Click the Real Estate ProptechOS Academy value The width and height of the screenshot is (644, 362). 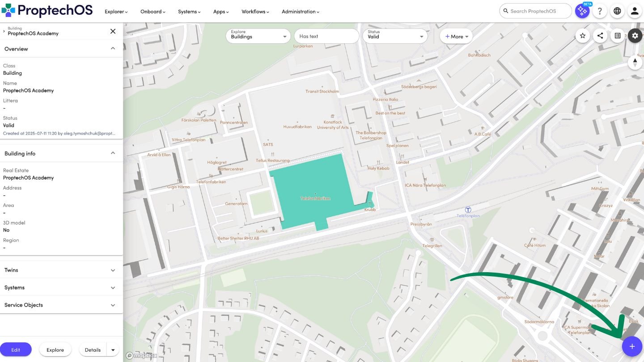tap(28, 177)
